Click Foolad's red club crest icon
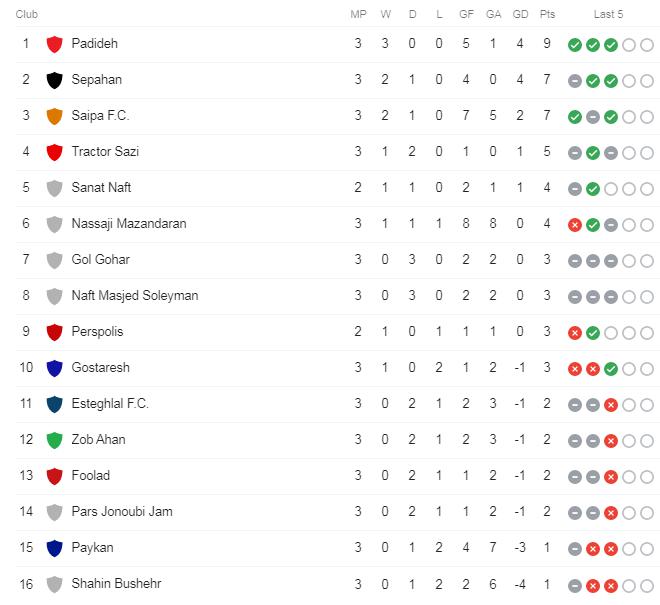The width and height of the screenshot is (660, 605). point(55,476)
